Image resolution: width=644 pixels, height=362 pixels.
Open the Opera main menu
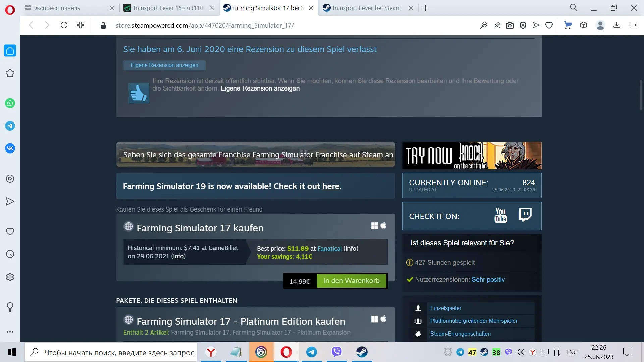pyautogui.click(x=10, y=10)
